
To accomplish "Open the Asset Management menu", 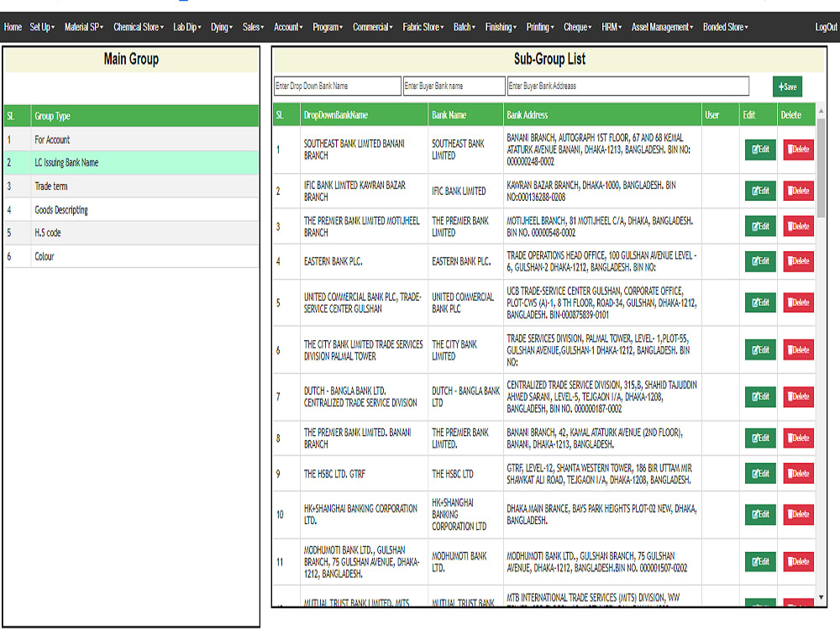I will [x=662, y=27].
